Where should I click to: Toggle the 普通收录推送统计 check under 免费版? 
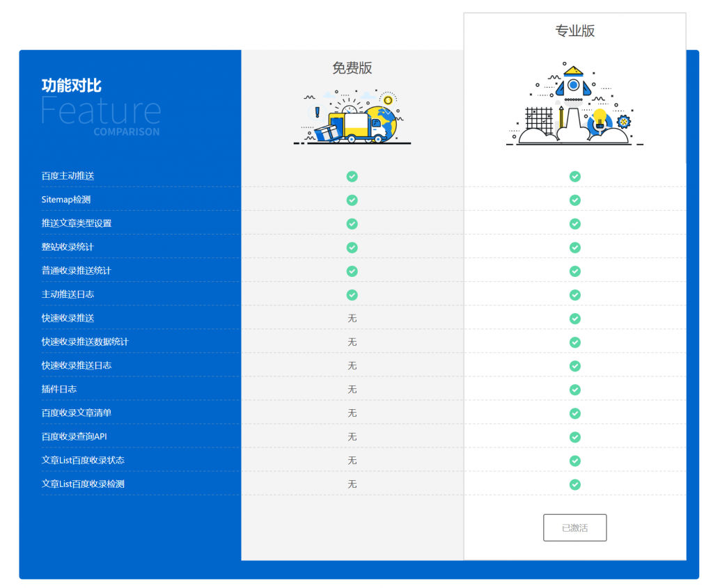pos(352,271)
